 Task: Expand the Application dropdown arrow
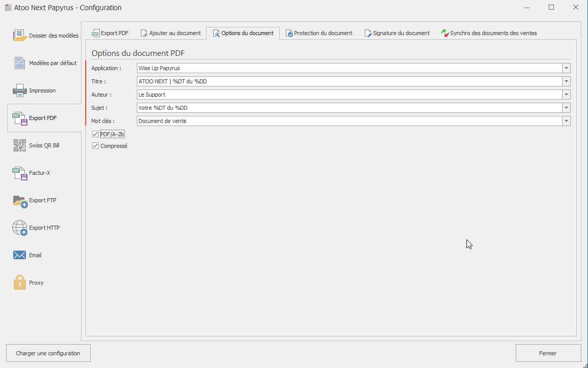point(566,68)
